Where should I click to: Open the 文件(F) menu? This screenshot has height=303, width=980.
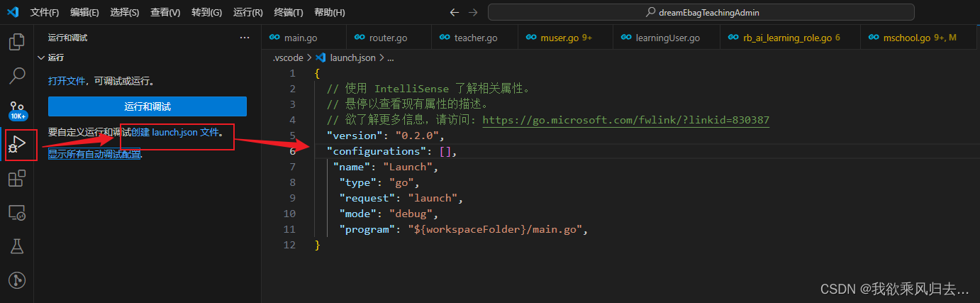coord(45,13)
